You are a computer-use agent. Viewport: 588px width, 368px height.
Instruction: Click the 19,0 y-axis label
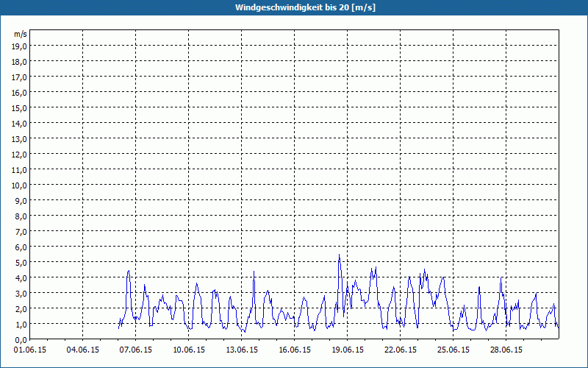point(20,46)
